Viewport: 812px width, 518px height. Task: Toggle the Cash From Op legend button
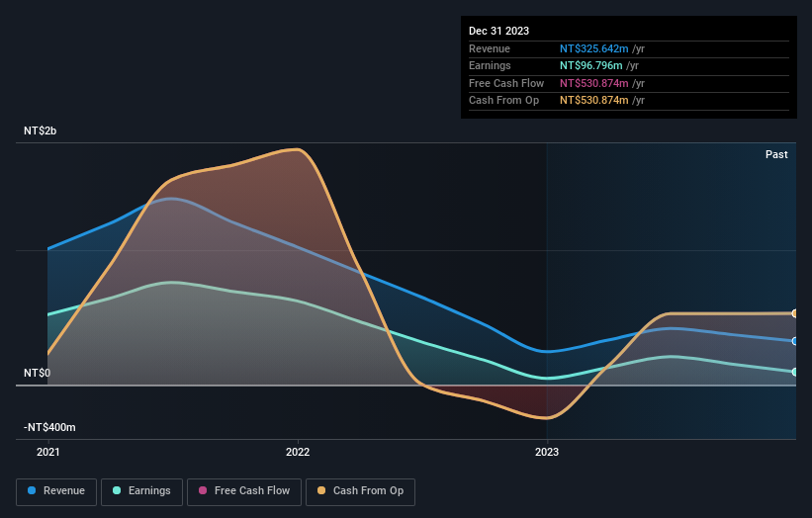point(360,491)
